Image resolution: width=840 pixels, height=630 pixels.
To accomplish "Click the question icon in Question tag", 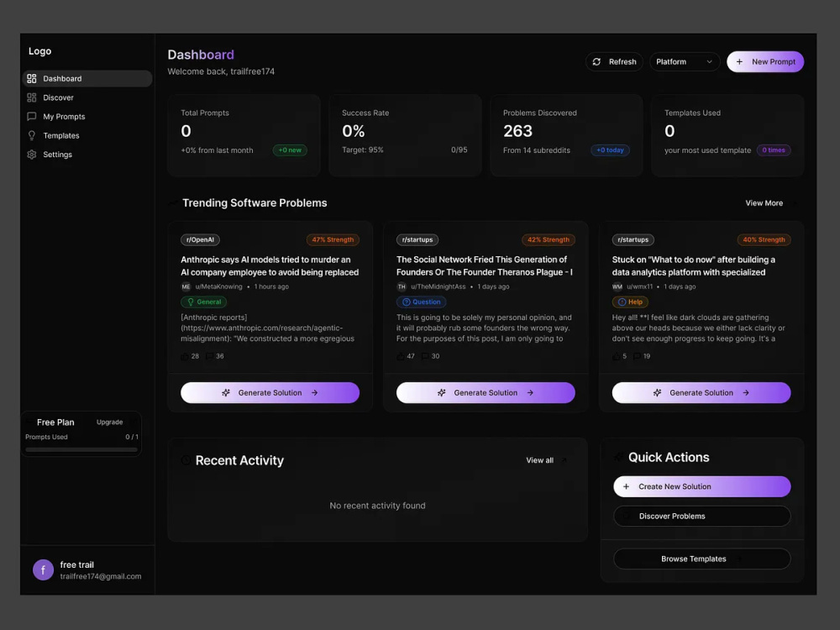I will 406,302.
